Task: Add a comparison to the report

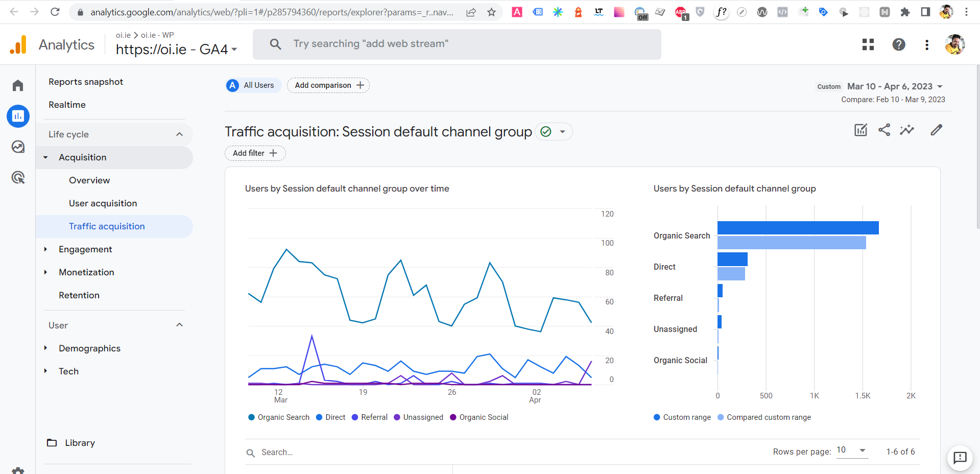Action: [328, 85]
